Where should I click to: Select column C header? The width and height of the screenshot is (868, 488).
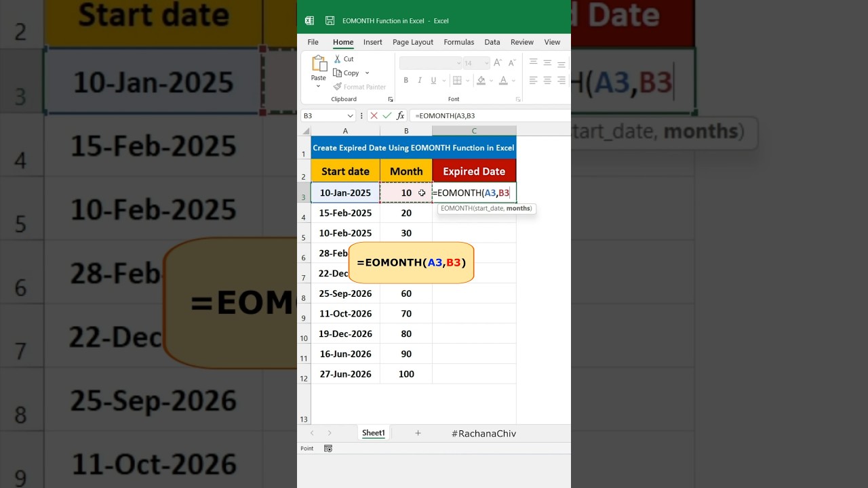click(x=474, y=131)
